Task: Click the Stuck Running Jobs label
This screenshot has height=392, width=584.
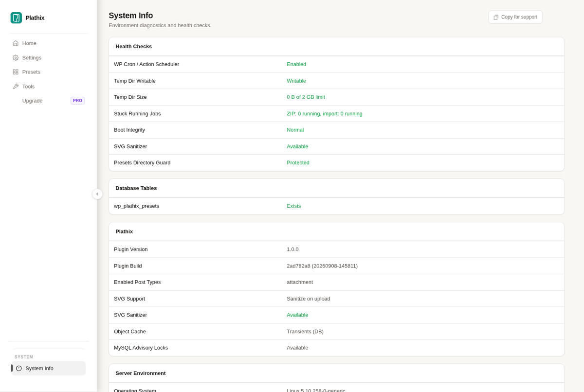Action: 137,114
